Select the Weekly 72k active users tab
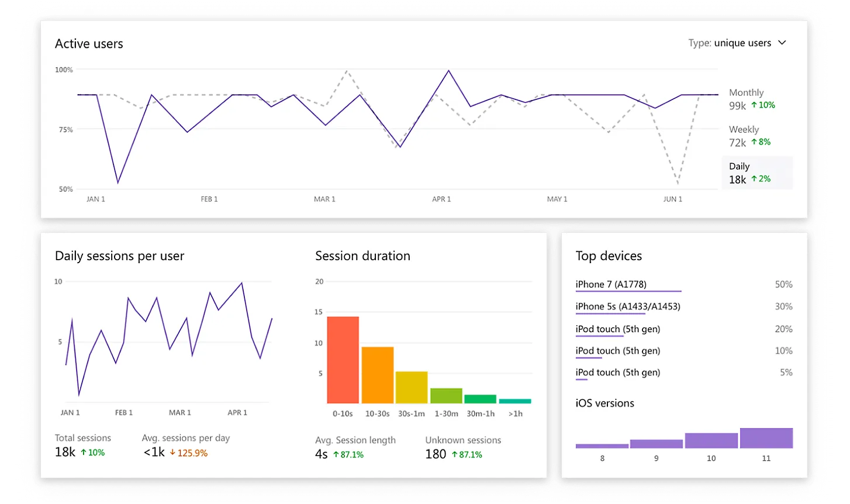 coord(749,136)
